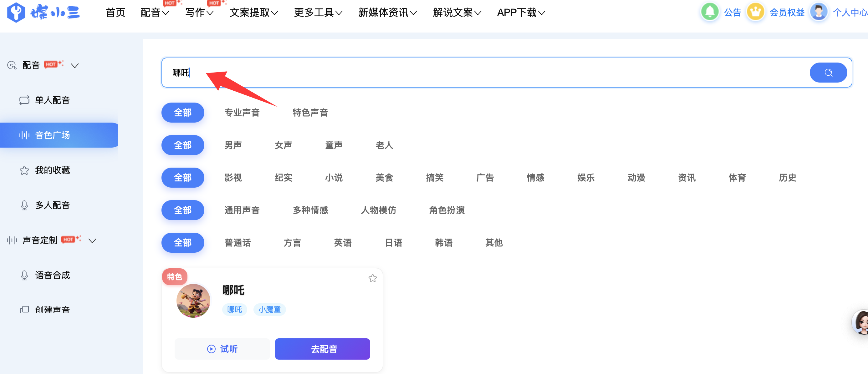Select the 角色扮演 filter
The height and width of the screenshot is (374, 868).
447,210
